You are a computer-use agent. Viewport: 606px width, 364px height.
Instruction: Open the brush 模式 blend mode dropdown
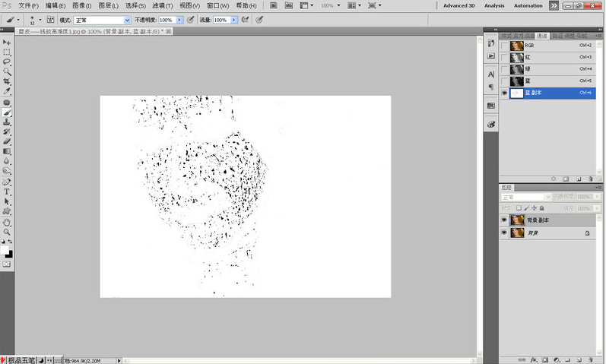102,20
